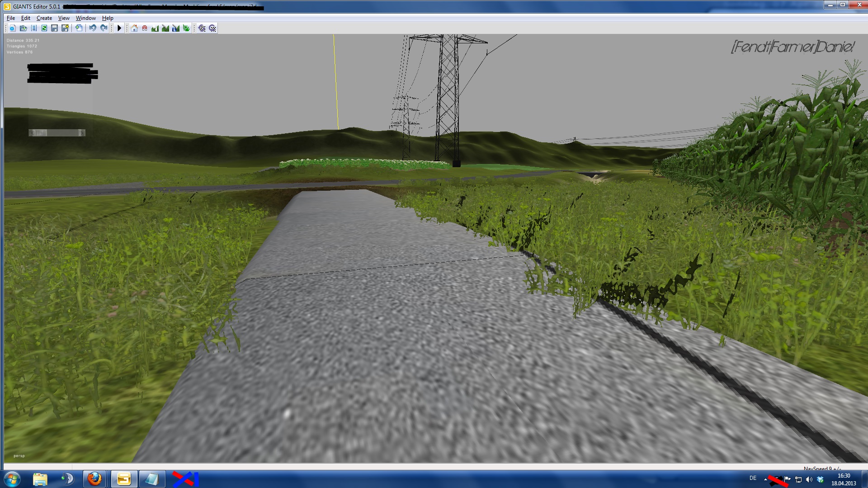Viewport: 868px width, 488px height.
Task: Open the volume speaker tray icon
Action: [809, 479]
